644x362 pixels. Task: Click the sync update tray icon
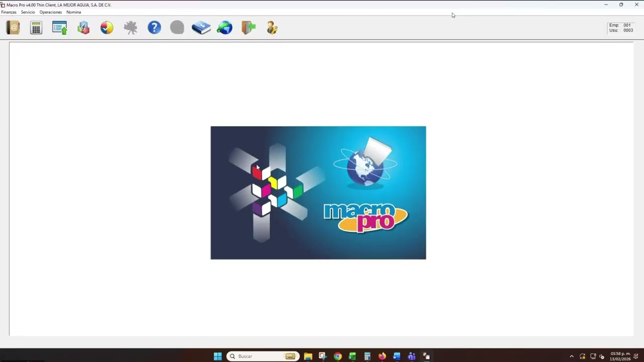583,356
